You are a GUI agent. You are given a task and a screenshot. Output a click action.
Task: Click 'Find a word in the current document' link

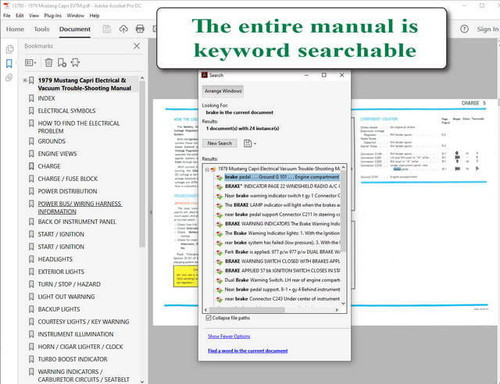[x=248, y=351]
